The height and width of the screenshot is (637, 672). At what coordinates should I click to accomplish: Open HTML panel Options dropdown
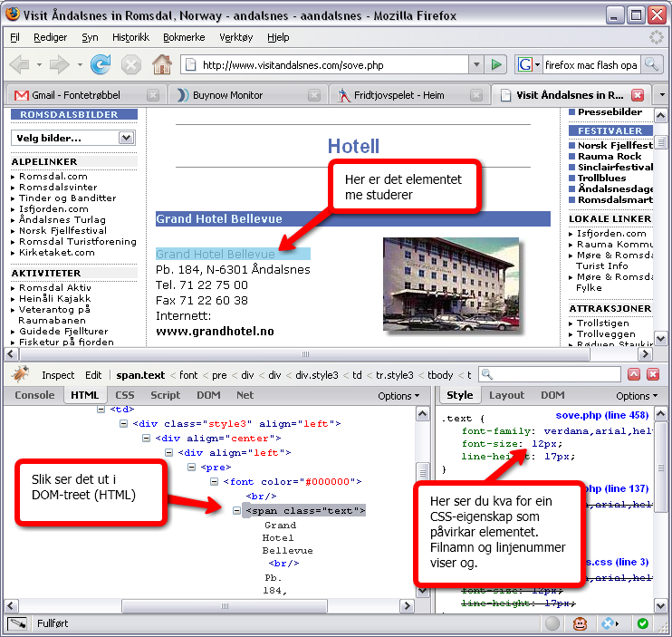(398, 396)
